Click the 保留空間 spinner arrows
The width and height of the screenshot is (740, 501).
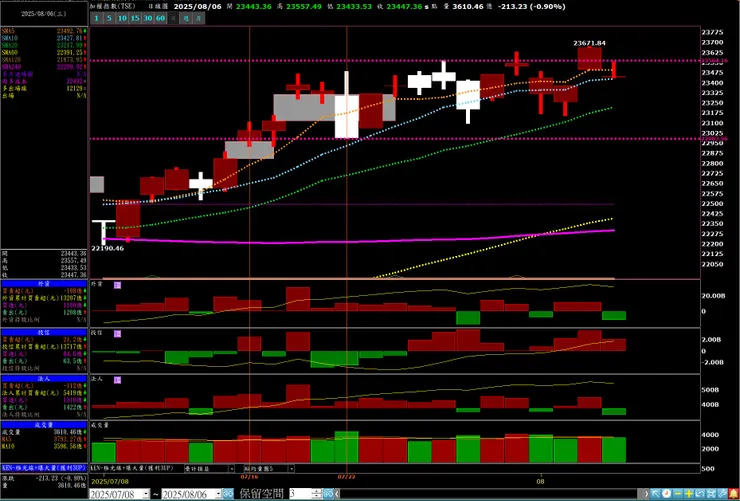coord(316,494)
